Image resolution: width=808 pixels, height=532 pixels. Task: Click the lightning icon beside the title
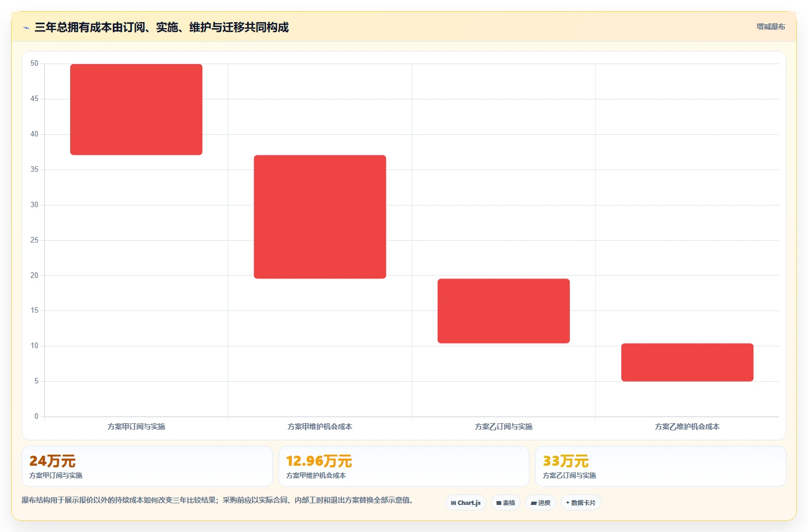point(26,28)
